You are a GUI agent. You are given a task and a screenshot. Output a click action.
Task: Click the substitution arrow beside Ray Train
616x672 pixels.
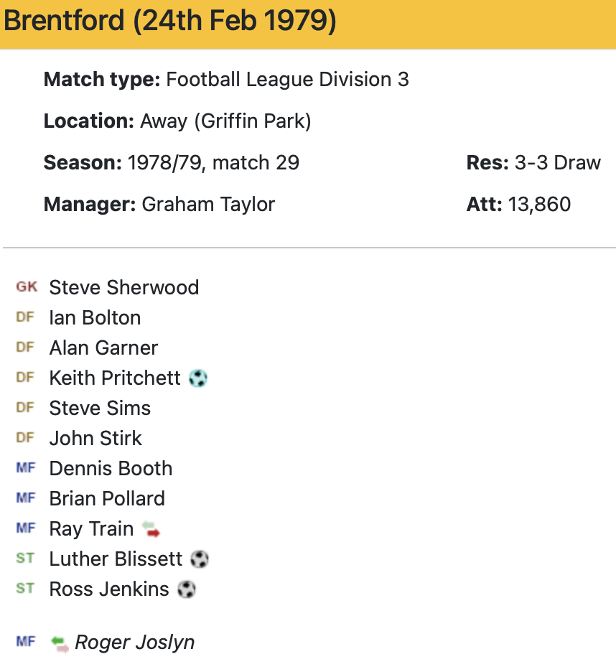[151, 530]
